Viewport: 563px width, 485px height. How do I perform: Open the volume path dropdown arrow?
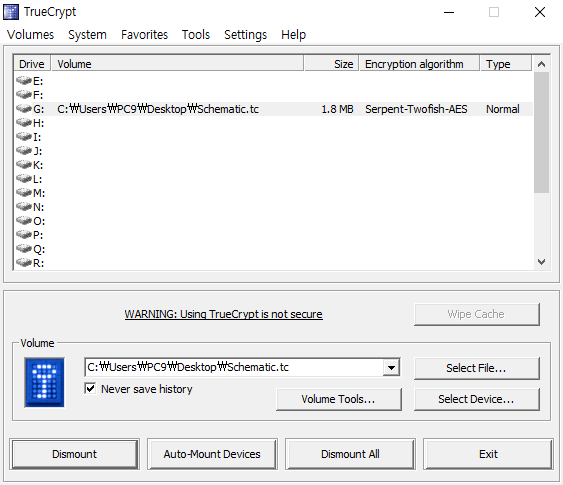[x=391, y=367]
